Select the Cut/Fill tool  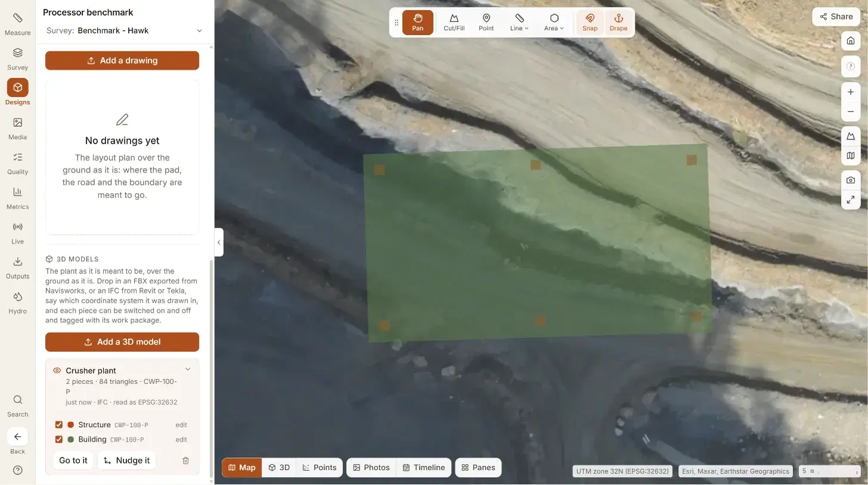[x=454, y=23]
